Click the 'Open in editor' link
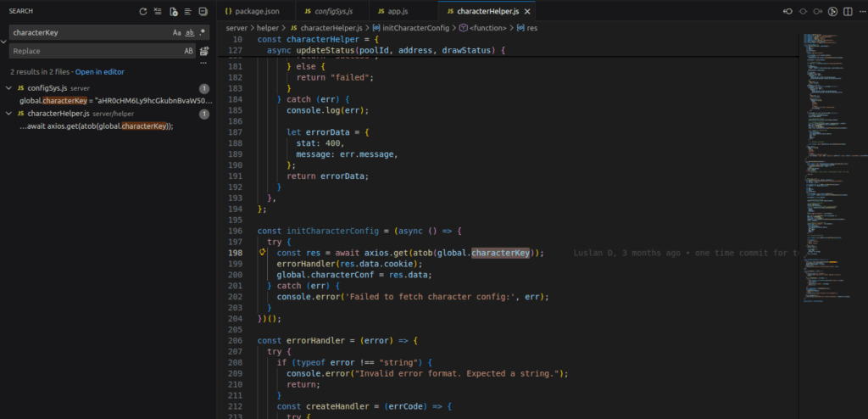This screenshot has height=419, width=868. point(99,72)
